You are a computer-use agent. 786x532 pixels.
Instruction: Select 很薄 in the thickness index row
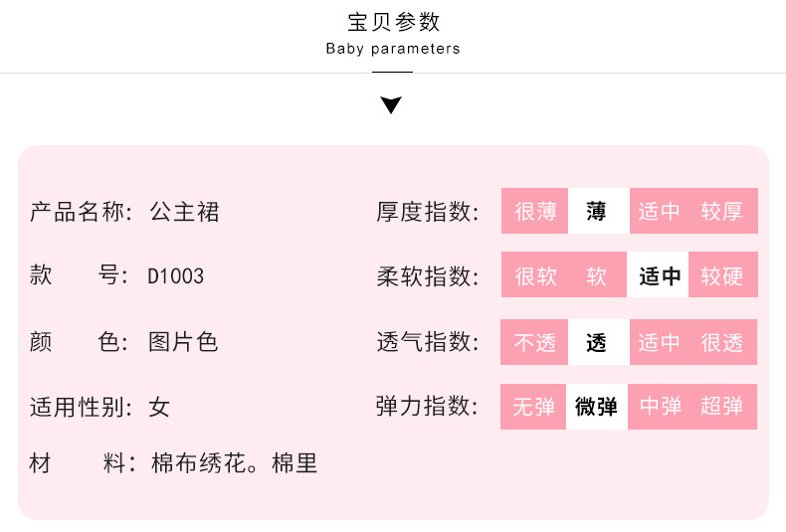(535, 212)
